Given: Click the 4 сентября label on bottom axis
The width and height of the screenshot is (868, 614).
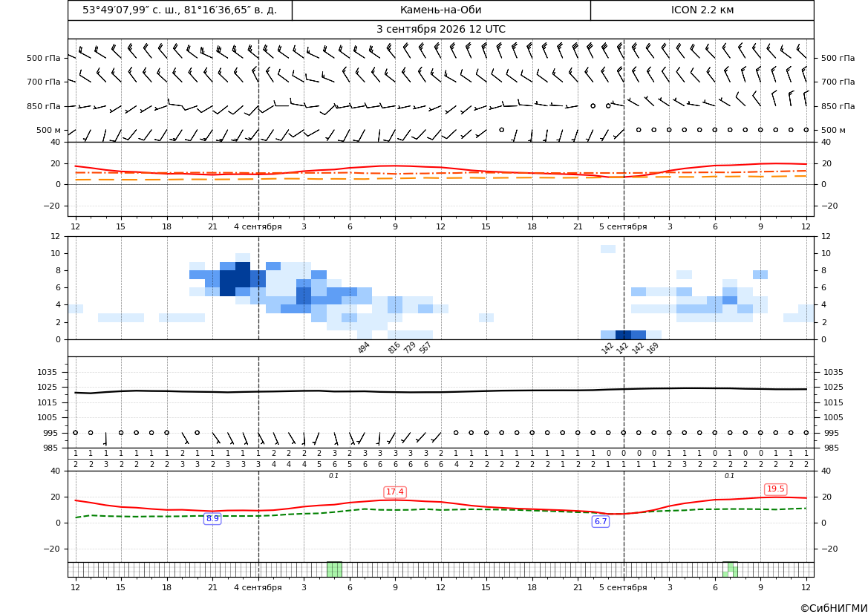Looking at the screenshot, I should pos(258,587).
